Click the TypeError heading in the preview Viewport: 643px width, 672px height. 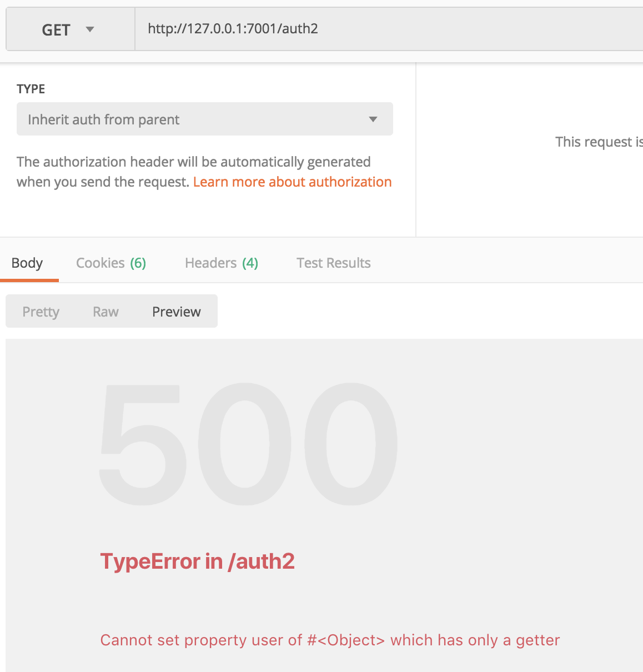pos(197,561)
